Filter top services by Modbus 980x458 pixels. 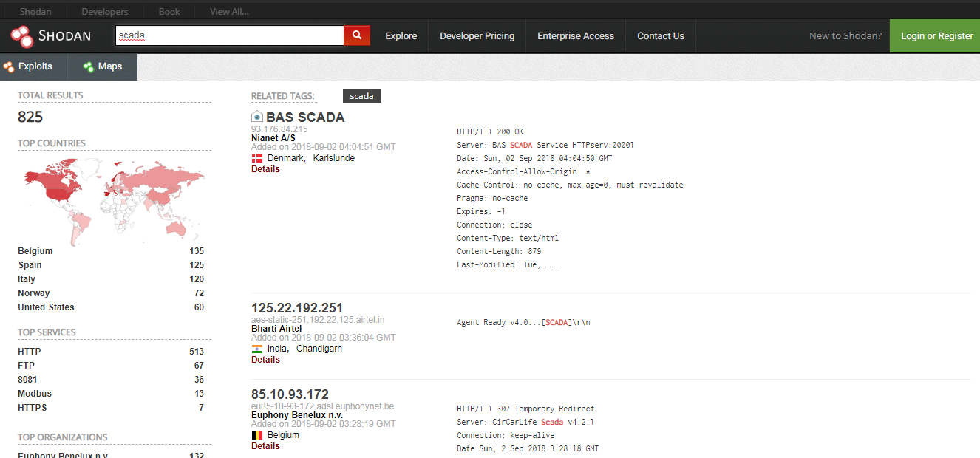click(x=35, y=394)
